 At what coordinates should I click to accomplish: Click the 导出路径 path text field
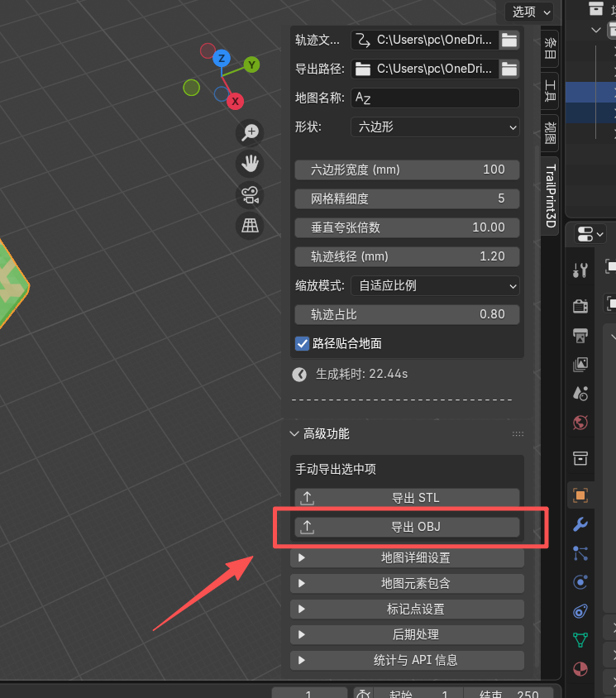(425, 69)
